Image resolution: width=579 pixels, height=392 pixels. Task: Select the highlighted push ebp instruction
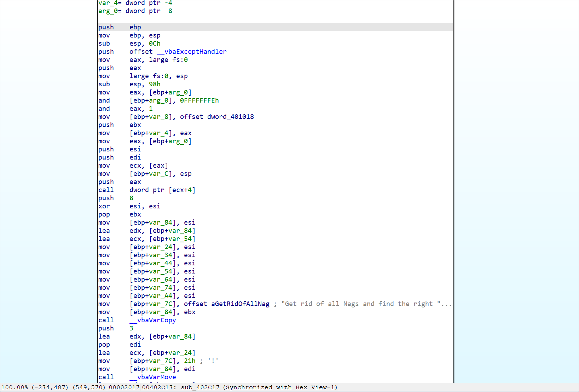click(x=120, y=27)
